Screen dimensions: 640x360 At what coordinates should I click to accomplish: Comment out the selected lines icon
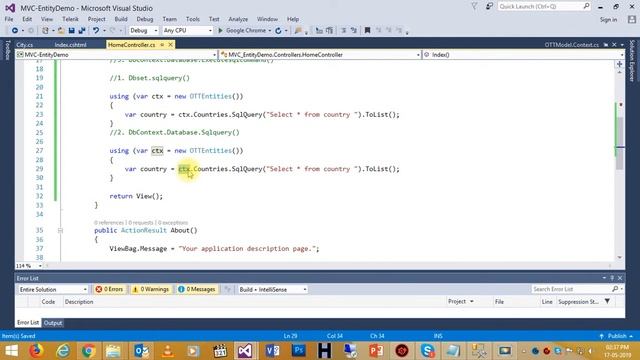coord(344,31)
